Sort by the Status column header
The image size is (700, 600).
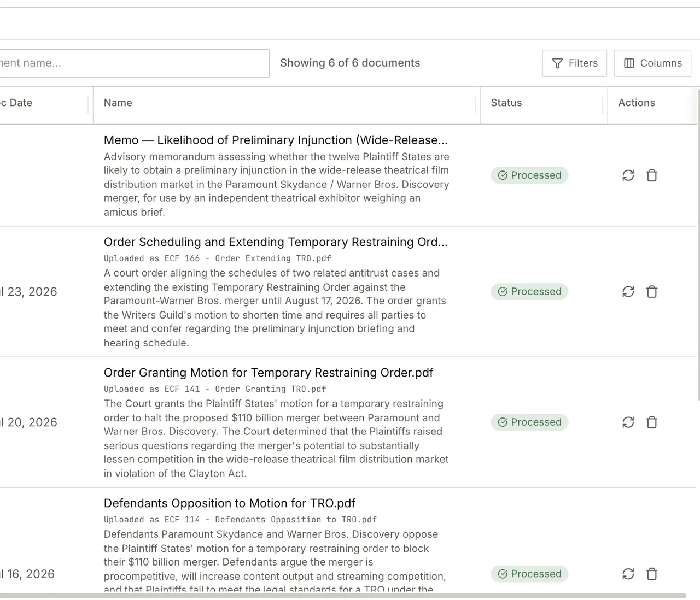(506, 103)
